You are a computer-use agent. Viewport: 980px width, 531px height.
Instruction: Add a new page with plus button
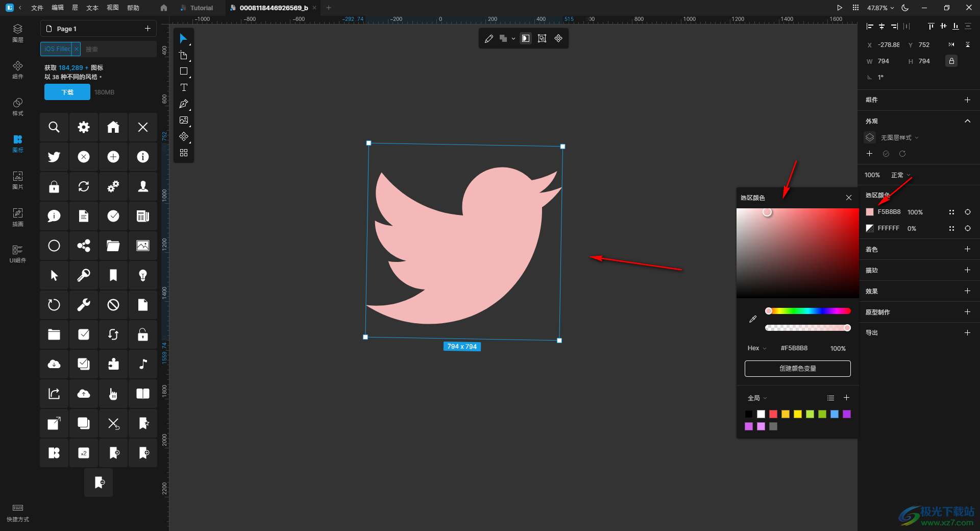(148, 29)
